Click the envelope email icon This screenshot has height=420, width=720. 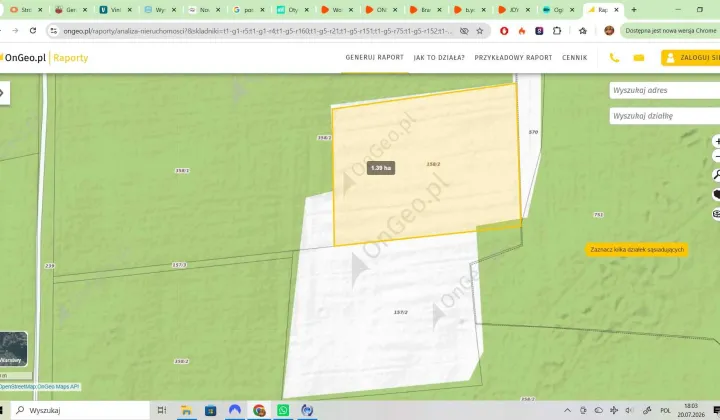[x=639, y=58]
